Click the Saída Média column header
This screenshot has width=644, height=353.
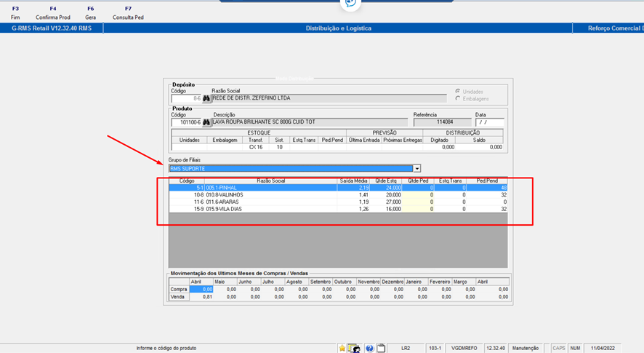pyautogui.click(x=353, y=181)
